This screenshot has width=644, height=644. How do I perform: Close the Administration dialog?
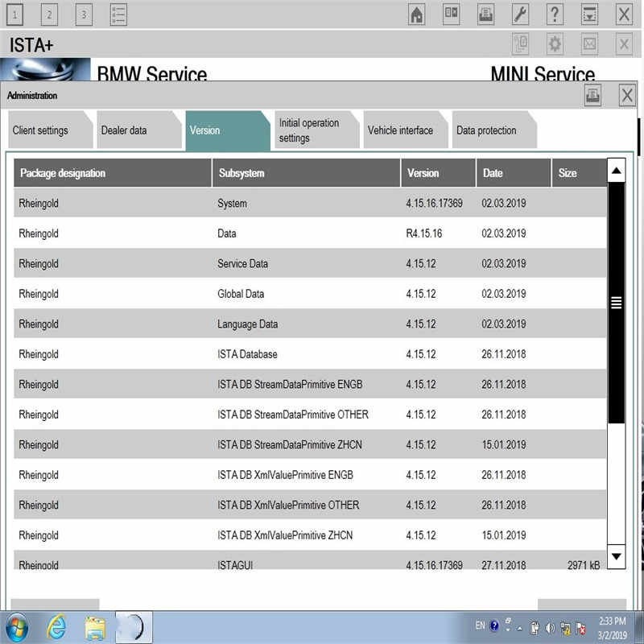pyautogui.click(x=627, y=96)
